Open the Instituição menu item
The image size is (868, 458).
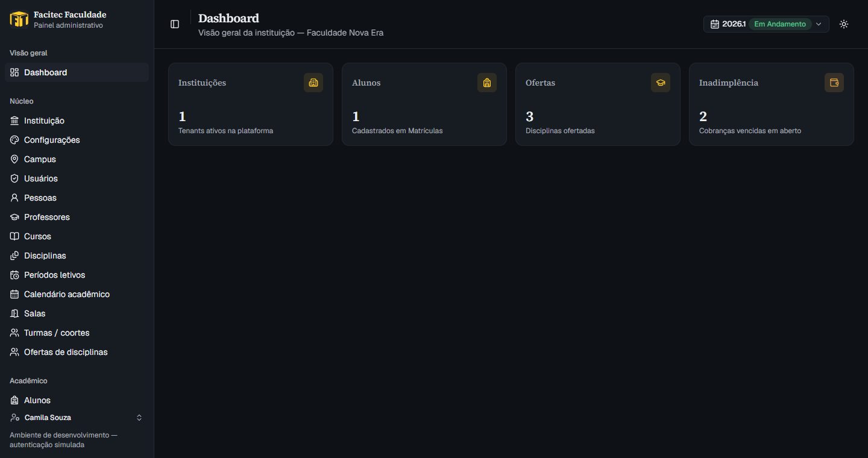[x=77, y=121]
